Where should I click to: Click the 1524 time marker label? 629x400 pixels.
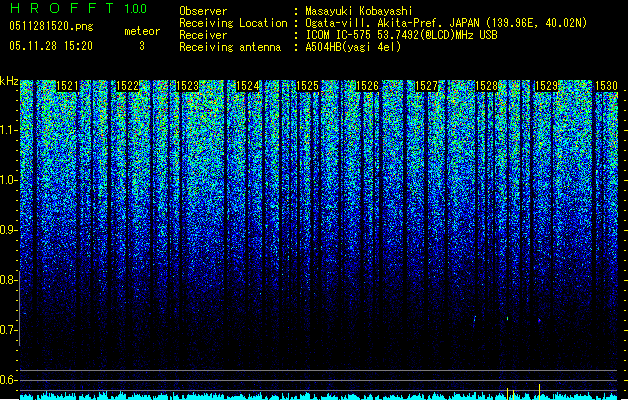click(248, 86)
